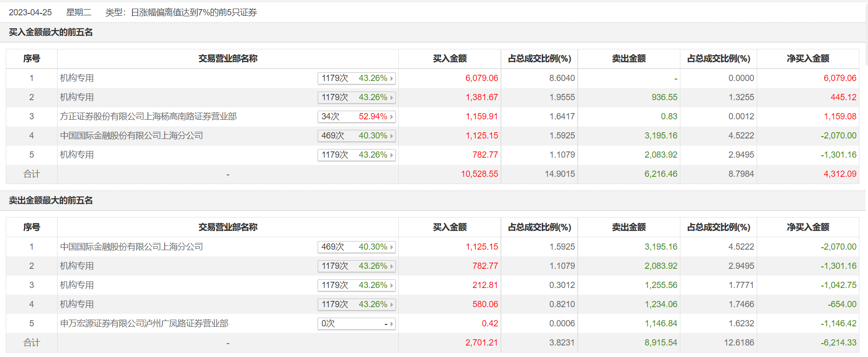Open the 34次 stats box for 方正证券
The image size is (868, 357).
(x=356, y=117)
